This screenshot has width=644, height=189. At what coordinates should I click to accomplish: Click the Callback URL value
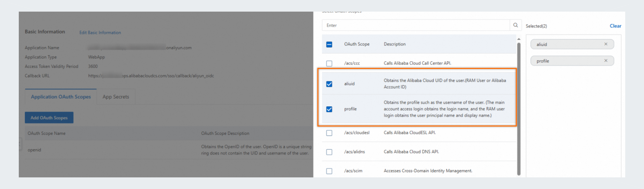tap(151, 76)
